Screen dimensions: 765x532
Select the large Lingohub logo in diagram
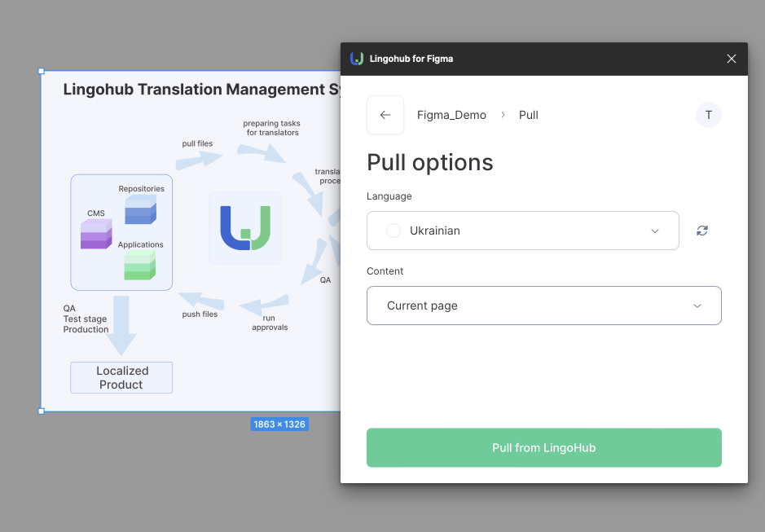[245, 228]
